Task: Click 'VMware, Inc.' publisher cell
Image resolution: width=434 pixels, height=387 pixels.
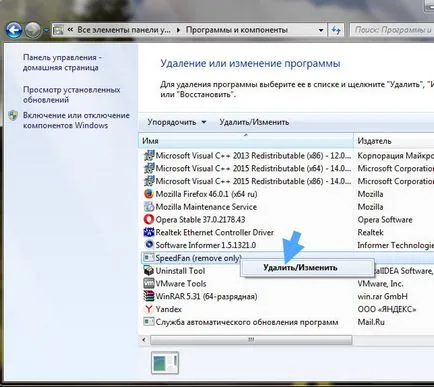Action: 380,284
